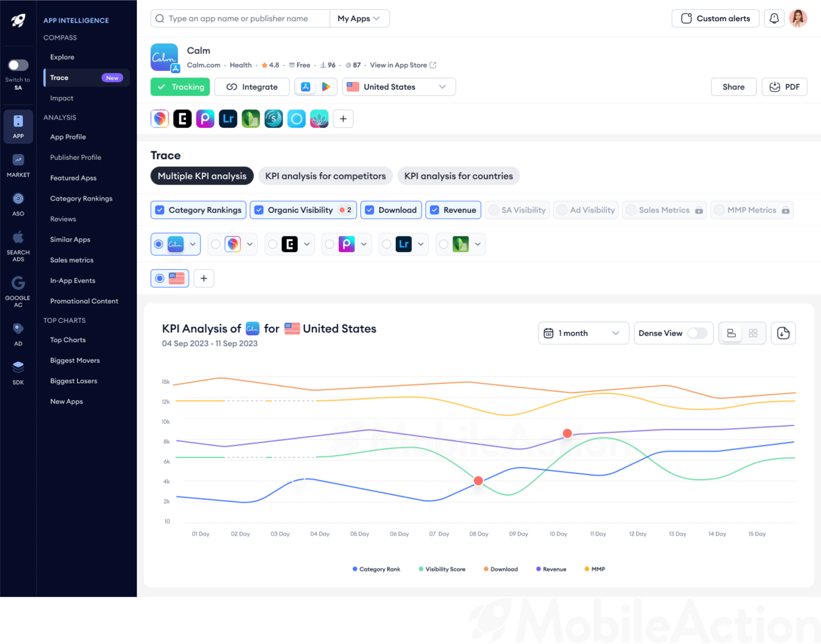Click the black E competitor app icon
821x644 pixels.
[182, 119]
